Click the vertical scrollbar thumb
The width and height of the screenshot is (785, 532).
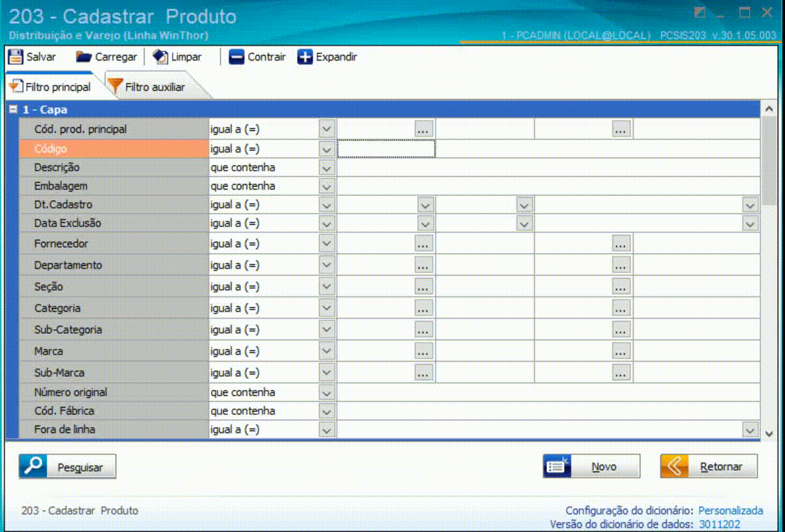pyautogui.click(x=769, y=161)
